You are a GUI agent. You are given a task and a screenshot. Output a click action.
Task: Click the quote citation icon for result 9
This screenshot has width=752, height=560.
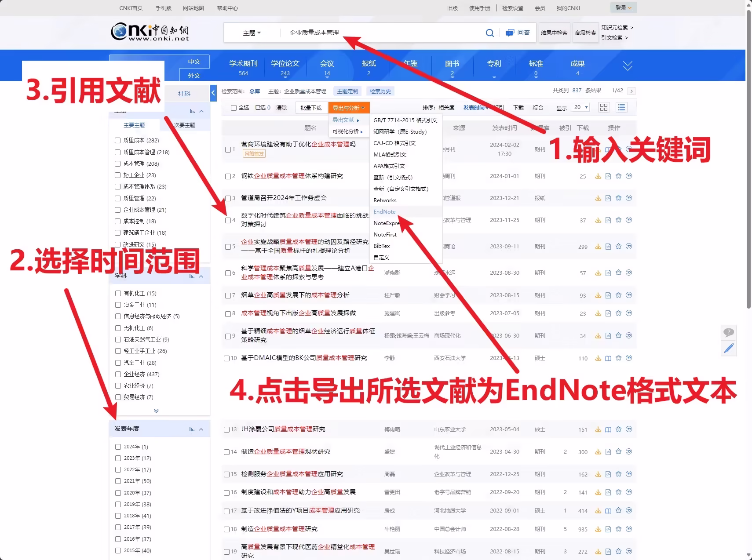point(629,336)
